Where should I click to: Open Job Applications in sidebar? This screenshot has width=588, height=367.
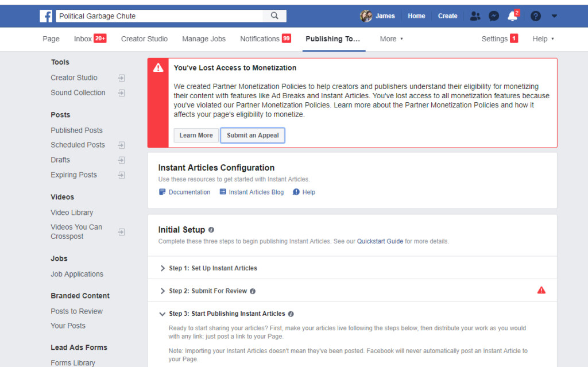pos(77,275)
